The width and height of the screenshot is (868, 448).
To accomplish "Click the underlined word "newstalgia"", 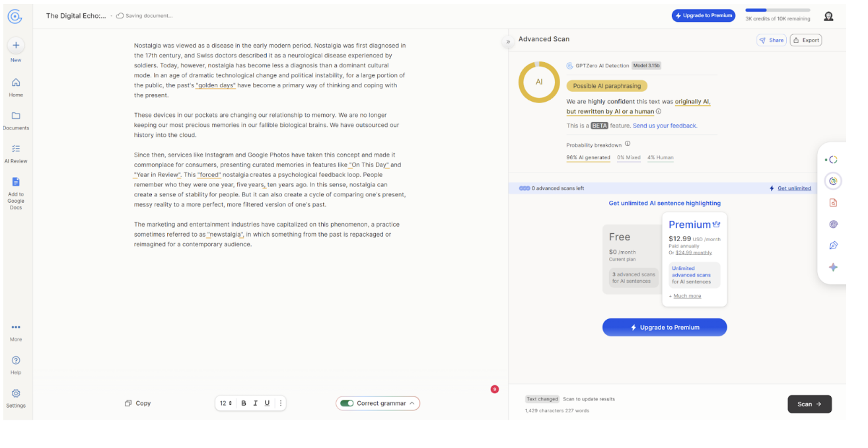I will point(225,235).
